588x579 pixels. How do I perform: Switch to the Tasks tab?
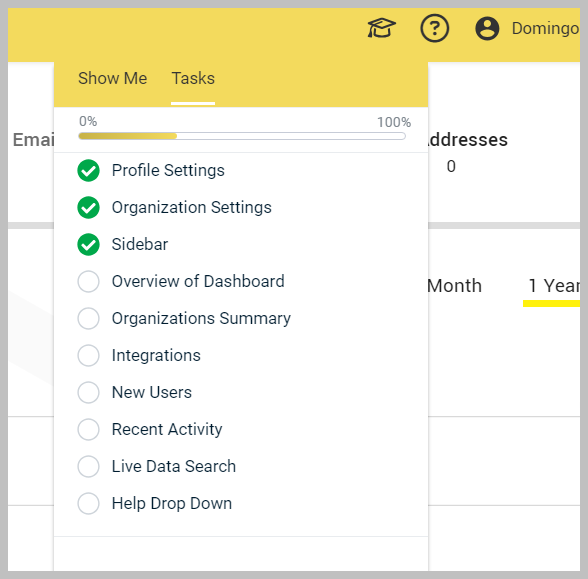193,78
